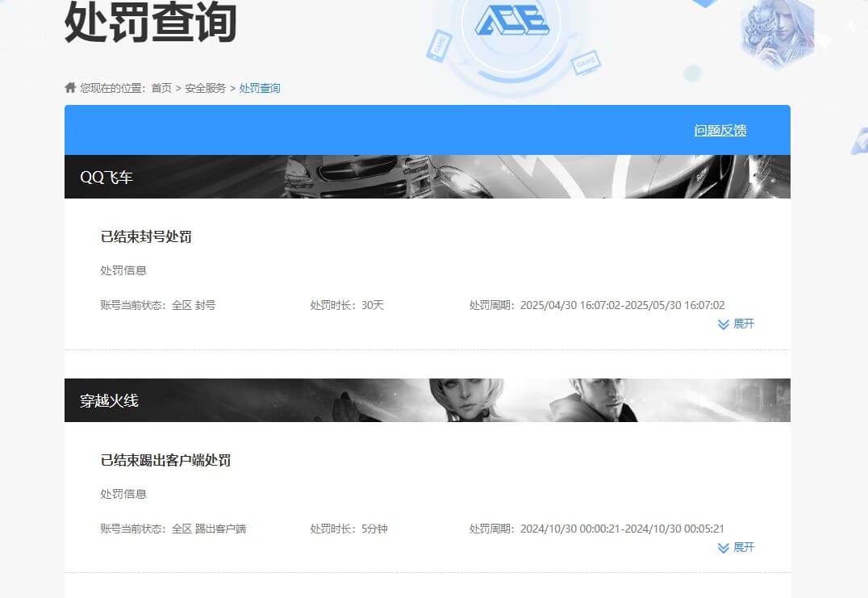This screenshot has width=868, height=598.
Task: Open the 首页 breadcrumb link
Action: (x=161, y=88)
